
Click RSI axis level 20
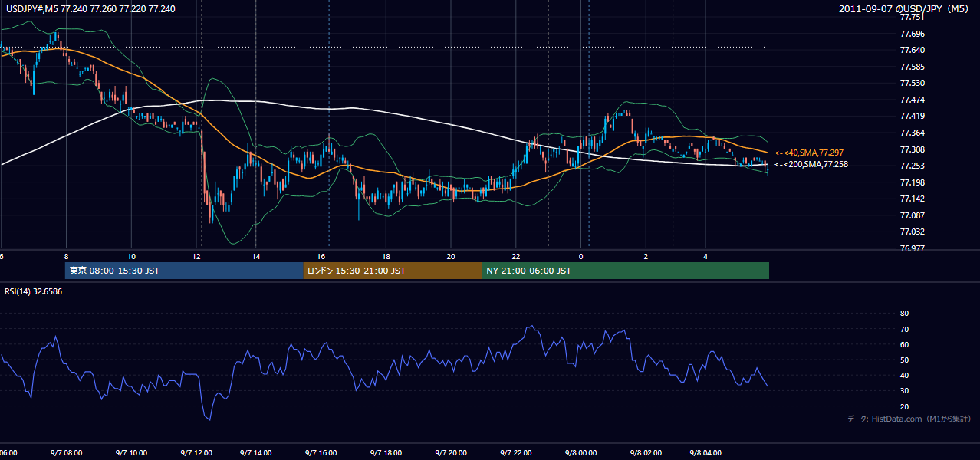(x=904, y=406)
